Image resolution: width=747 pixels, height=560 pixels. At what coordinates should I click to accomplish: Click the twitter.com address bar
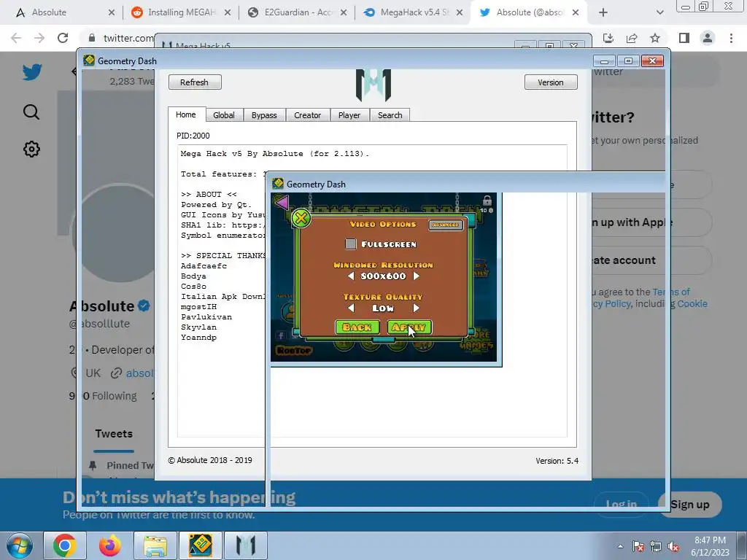(x=128, y=38)
